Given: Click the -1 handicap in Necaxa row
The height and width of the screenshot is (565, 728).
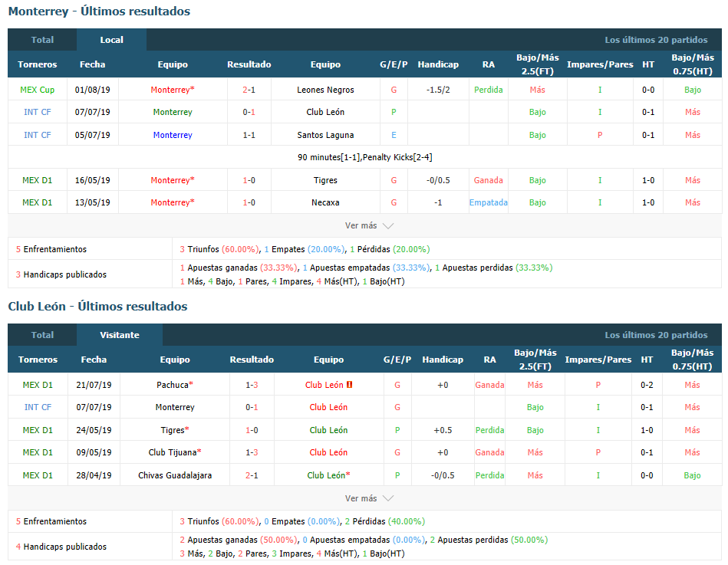Looking at the screenshot, I should [x=438, y=202].
